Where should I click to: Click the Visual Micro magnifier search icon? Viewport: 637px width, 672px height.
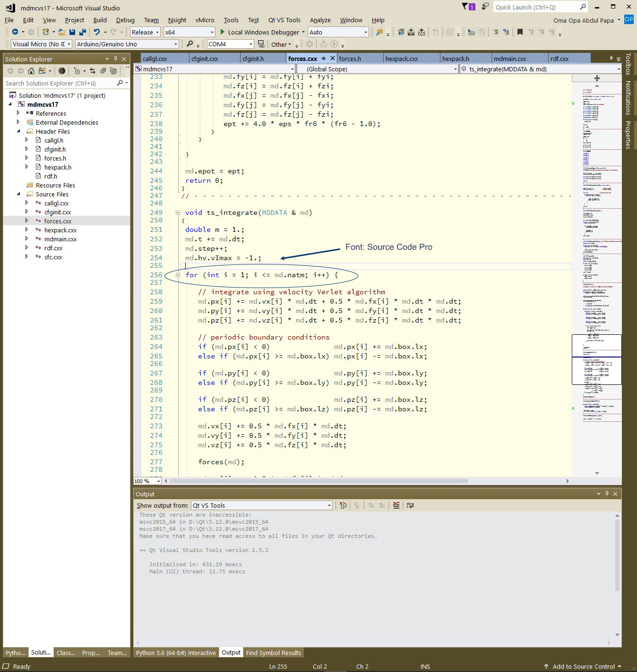[189, 44]
